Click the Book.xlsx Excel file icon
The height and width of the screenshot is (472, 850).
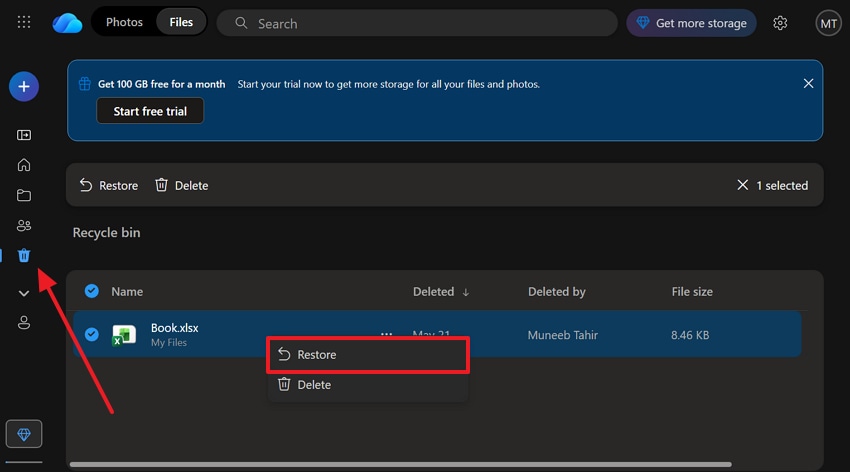124,335
